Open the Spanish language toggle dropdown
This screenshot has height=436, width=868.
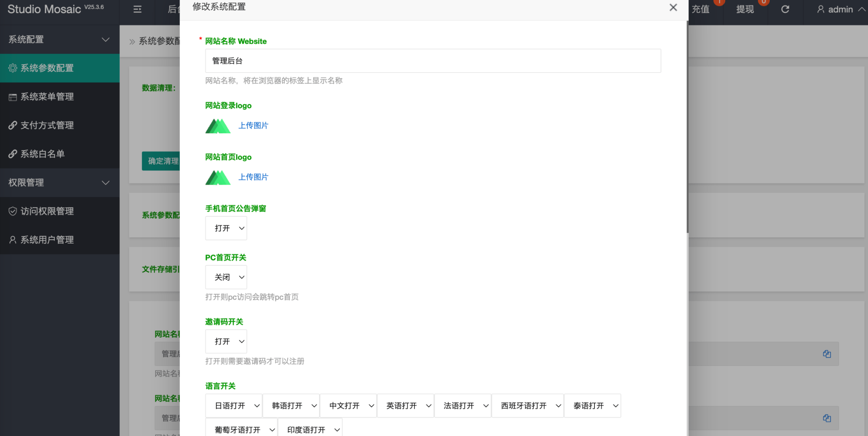pos(527,406)
